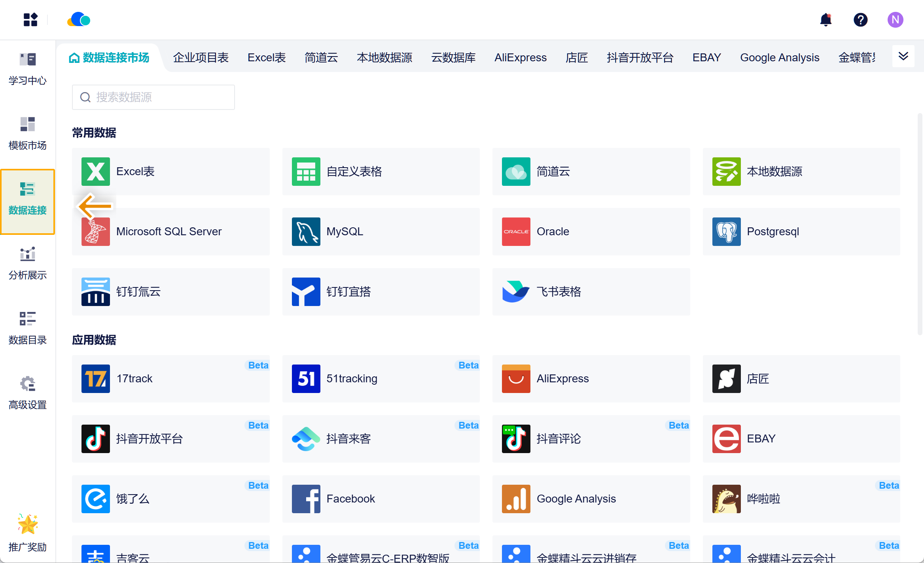
Task: Open the app grid launcher icon
Action: click(30, 19)
